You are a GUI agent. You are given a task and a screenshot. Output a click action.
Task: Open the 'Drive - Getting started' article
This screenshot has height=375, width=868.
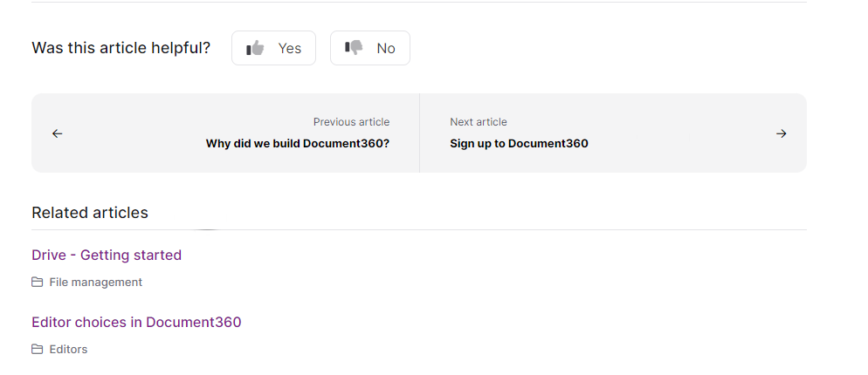pos(107,255)
